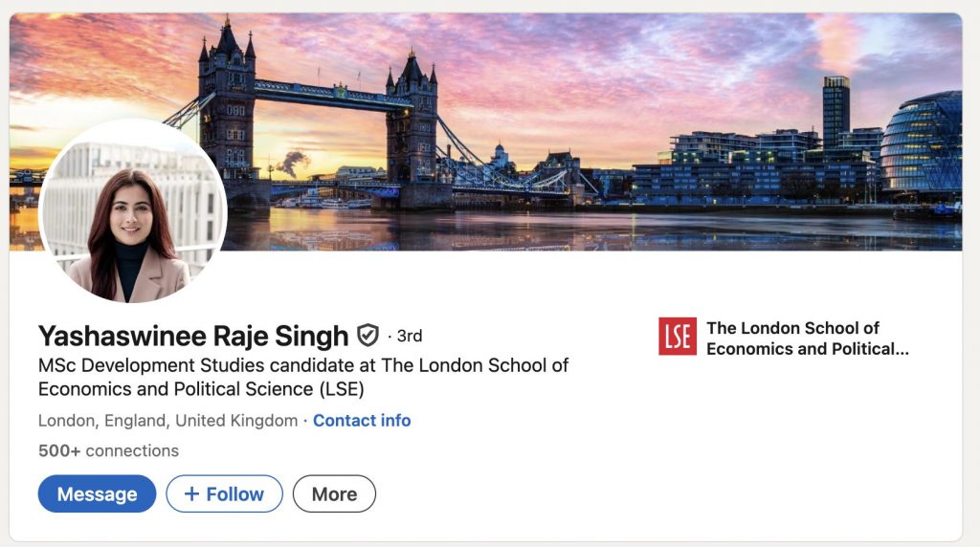
Task: Select the MSc Development Studies headline text
Action: pyautogui.click(x=303, y=377)
